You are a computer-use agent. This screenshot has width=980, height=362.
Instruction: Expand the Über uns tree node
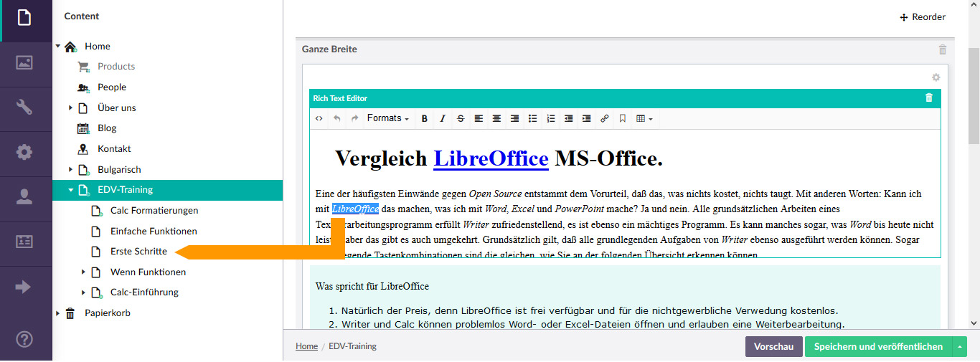coord(71,108)
